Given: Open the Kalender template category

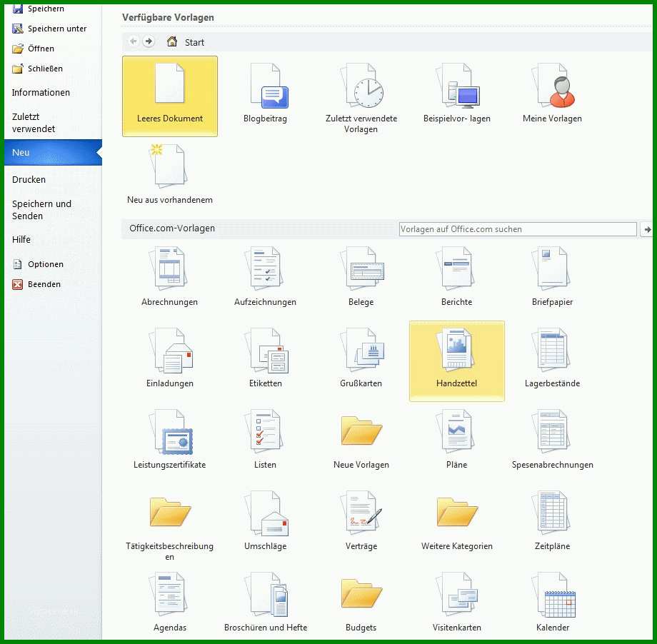Looking at the screenshot, I should pyautogui.click(x=552, y=603).
